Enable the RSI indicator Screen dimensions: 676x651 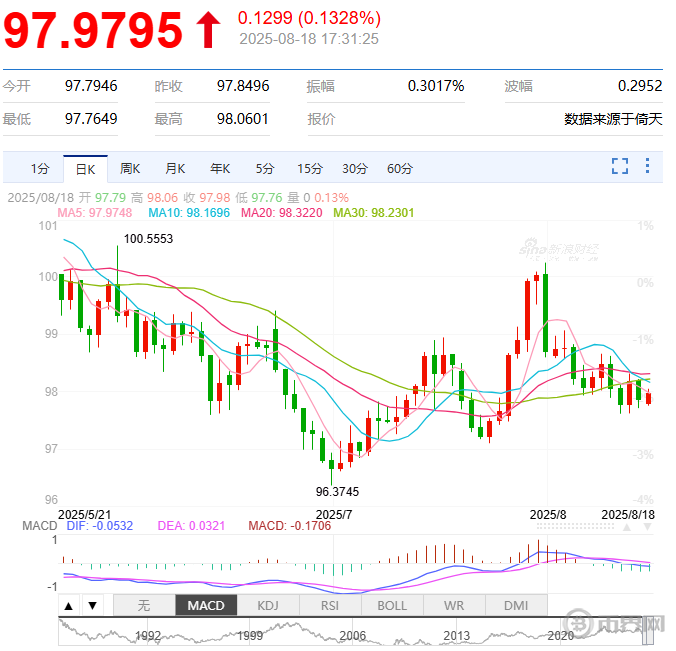pos(330,605)
